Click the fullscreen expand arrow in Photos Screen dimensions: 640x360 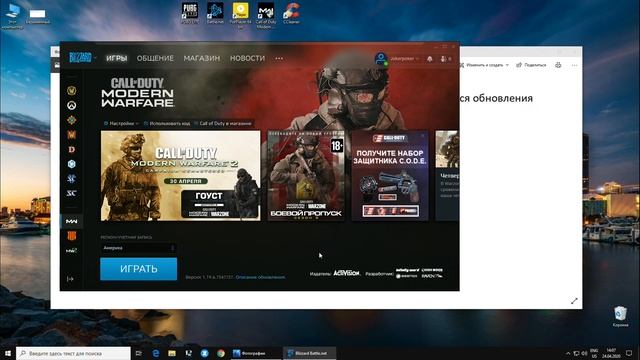point(574,301)
